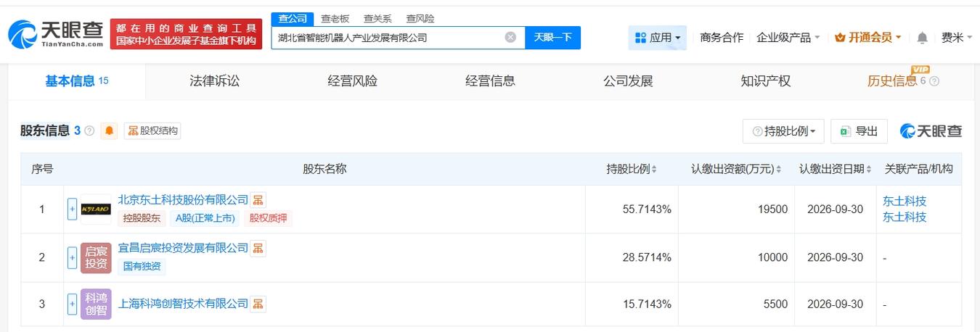Open 宜昌启宸投资发展有限公司 shareholder link
The height and width of the screenshot is (332, 980).
point(183,248)
